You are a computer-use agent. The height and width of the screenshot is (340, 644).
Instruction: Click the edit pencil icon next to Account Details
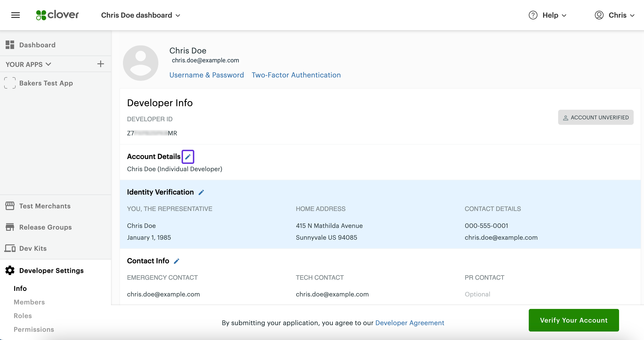[x=187, y=157]
